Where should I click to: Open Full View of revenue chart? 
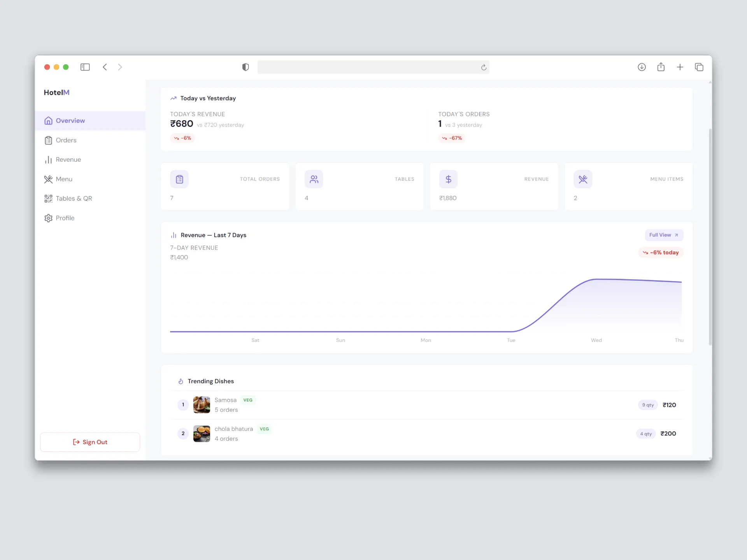664,235
